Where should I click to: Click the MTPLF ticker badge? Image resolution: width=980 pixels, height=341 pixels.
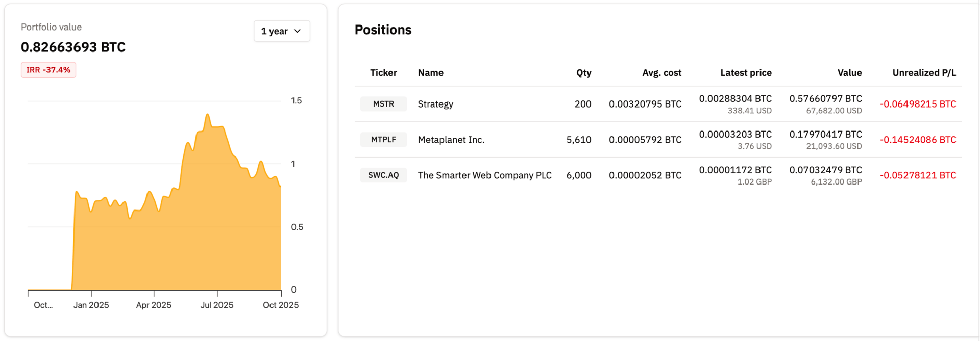(x=383, y=140)
